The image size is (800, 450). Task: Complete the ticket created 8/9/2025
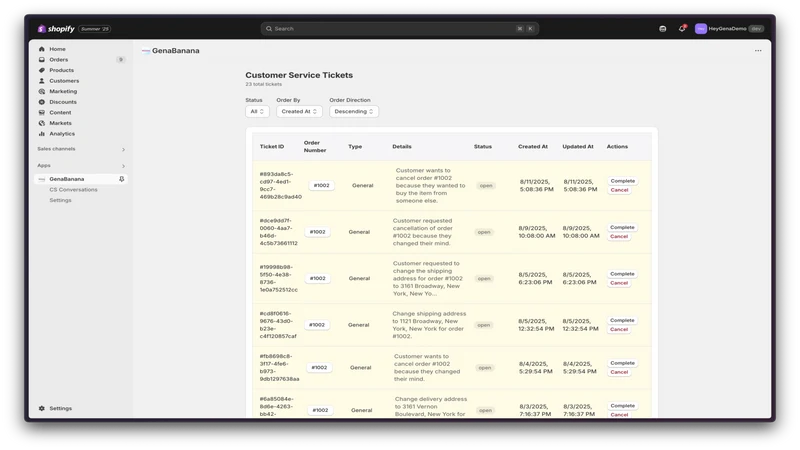point(622,228)
